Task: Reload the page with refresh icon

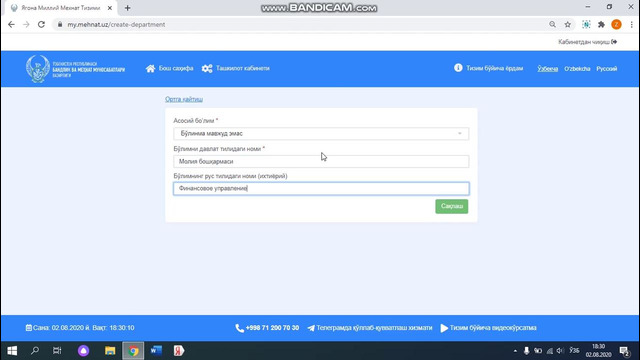Action: click(x=41, y=24)
